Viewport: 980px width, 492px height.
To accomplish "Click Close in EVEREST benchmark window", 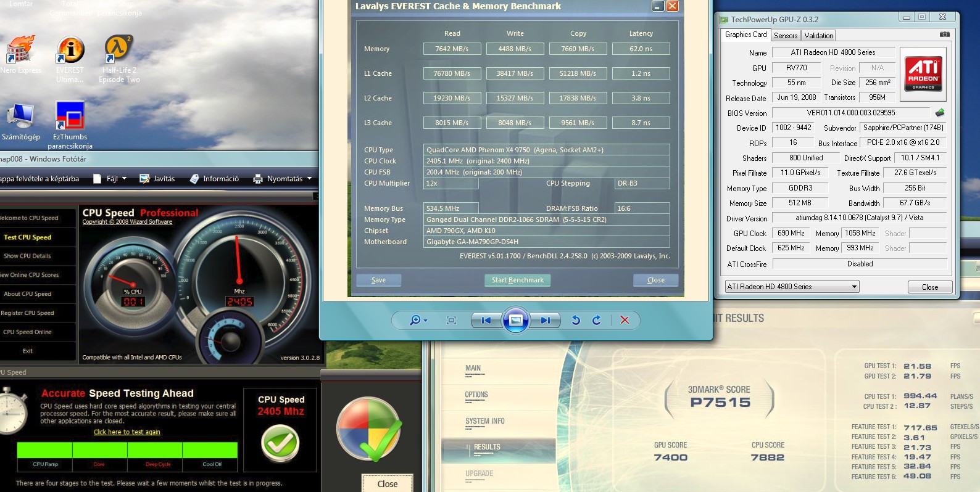I will pyautogui.click(x=655, y=280).
